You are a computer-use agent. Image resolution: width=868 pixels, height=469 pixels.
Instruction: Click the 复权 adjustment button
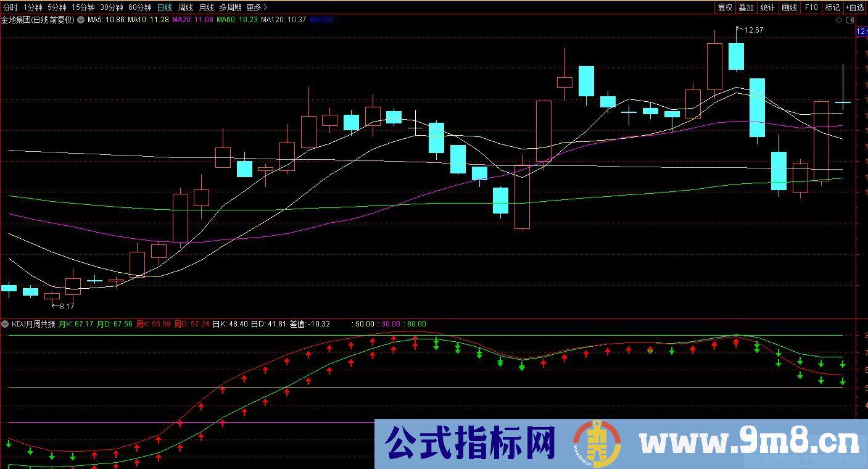(x=725, y=7)
